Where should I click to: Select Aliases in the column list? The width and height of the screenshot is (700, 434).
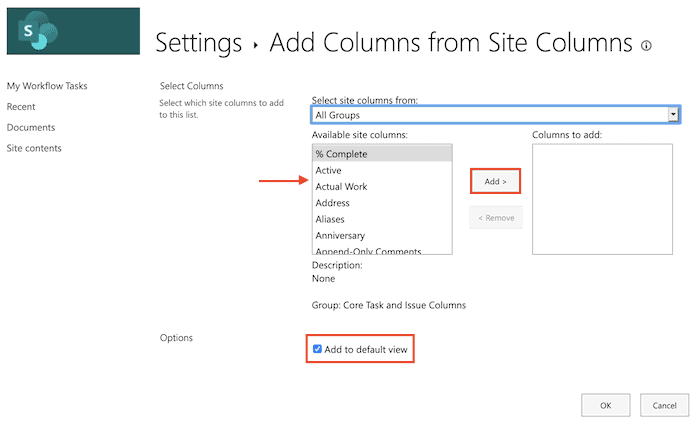[x=382, y=219]
